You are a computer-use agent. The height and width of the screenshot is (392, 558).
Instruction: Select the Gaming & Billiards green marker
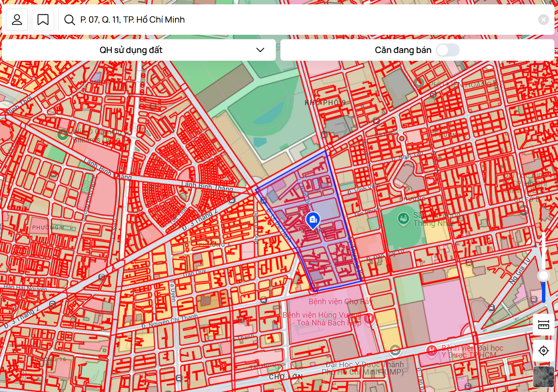pyautogui.click(x=62, y=135)
